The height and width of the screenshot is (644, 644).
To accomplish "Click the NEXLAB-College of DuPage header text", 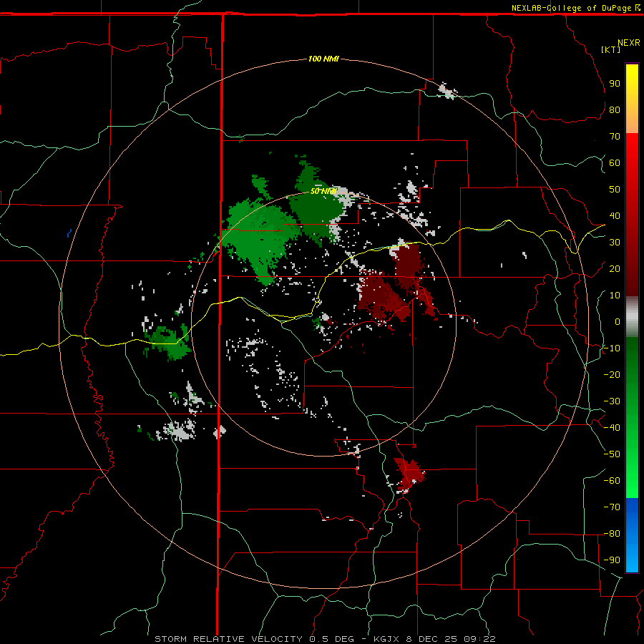I will click(x=575, y=8).
